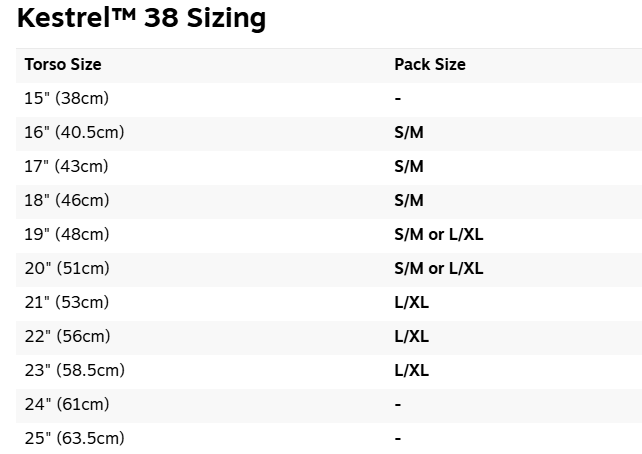Click the 23" (58.5cm) torso size cell
The height and width of the screenshot is (454, 642).
click(74, 371)
